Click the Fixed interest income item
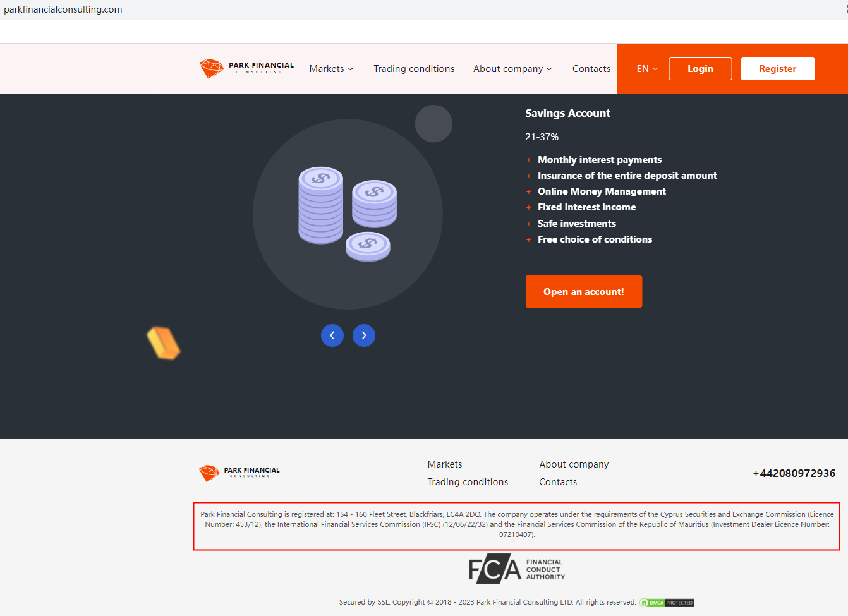The width and height of the screenshot is (848, 616). [x=587, y=207]
